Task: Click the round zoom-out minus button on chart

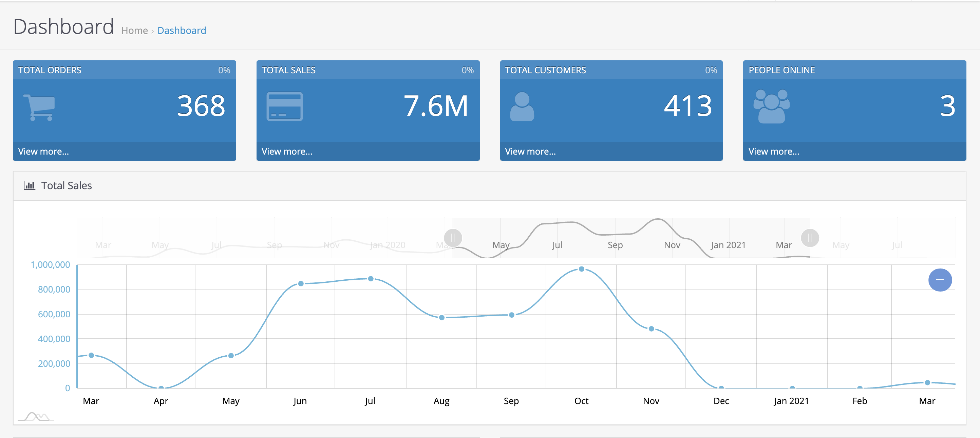Action: [940, 280]
